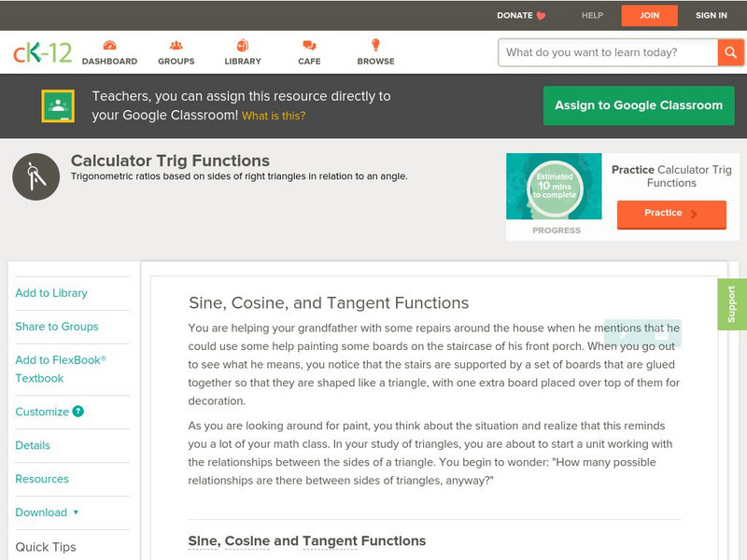Viewport: 747px width, 560px height.
Task: Click the CK-12 logo
Action: point(42,52)
